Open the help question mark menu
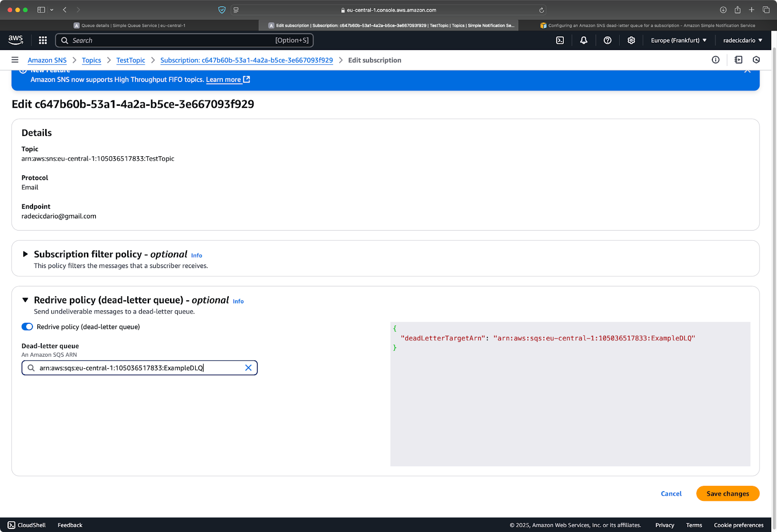777x532 pixels. (608, 40)
